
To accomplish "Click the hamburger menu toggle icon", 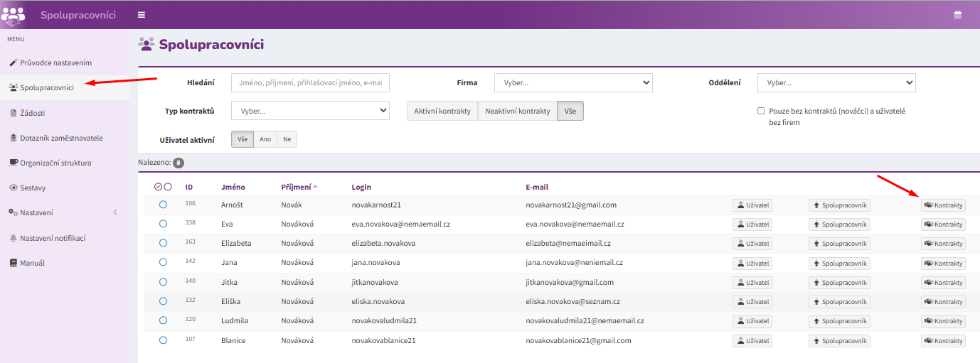I will coord(142,15).
